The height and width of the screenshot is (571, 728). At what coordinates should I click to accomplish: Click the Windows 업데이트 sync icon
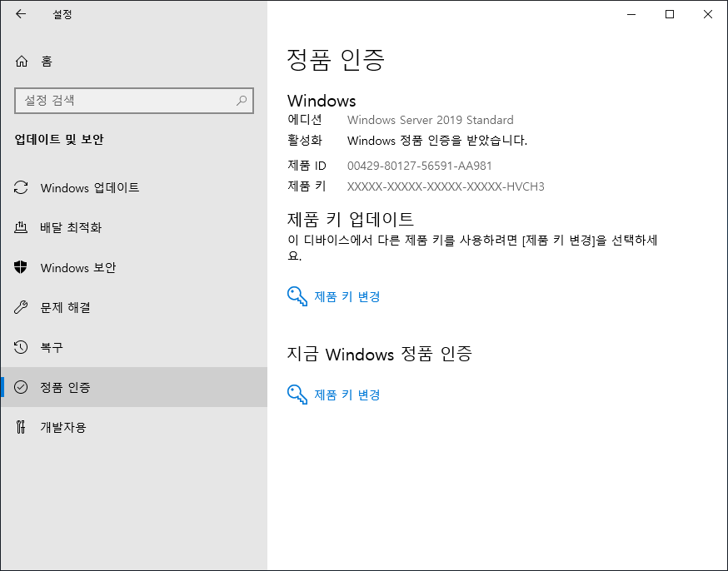tap(21, 187)
